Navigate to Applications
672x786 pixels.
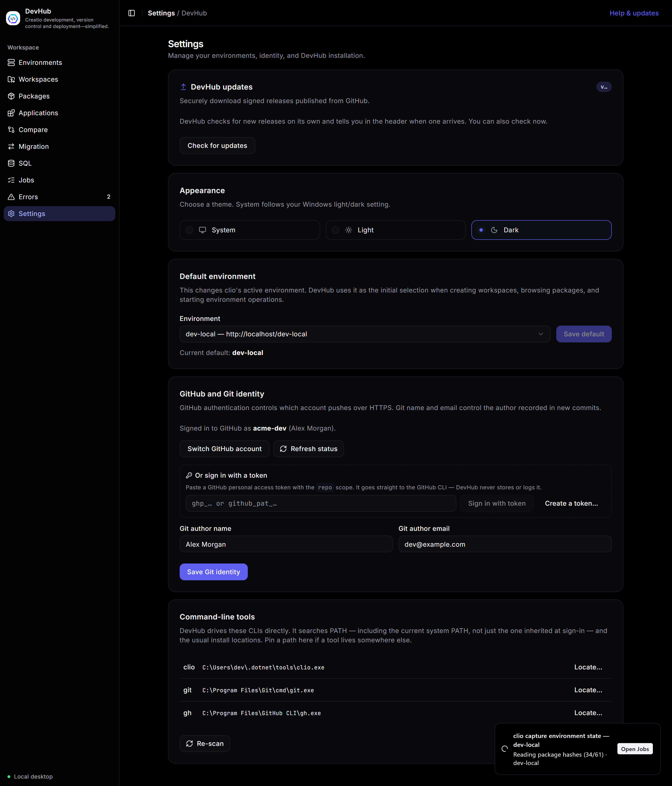(x=59, y=113)
